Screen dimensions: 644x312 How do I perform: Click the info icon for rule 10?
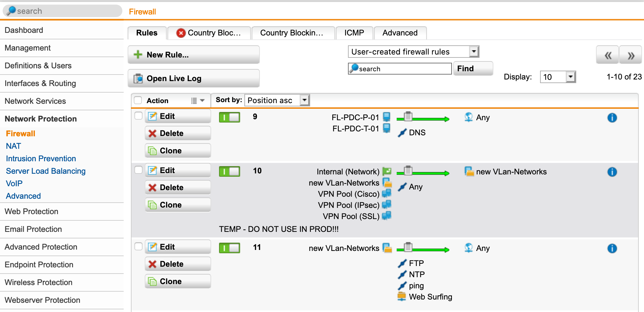612,172
